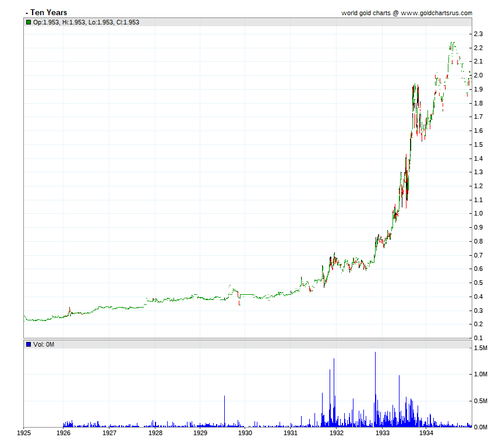
Task: Click the 1929 year label
Action: point(200,433)
